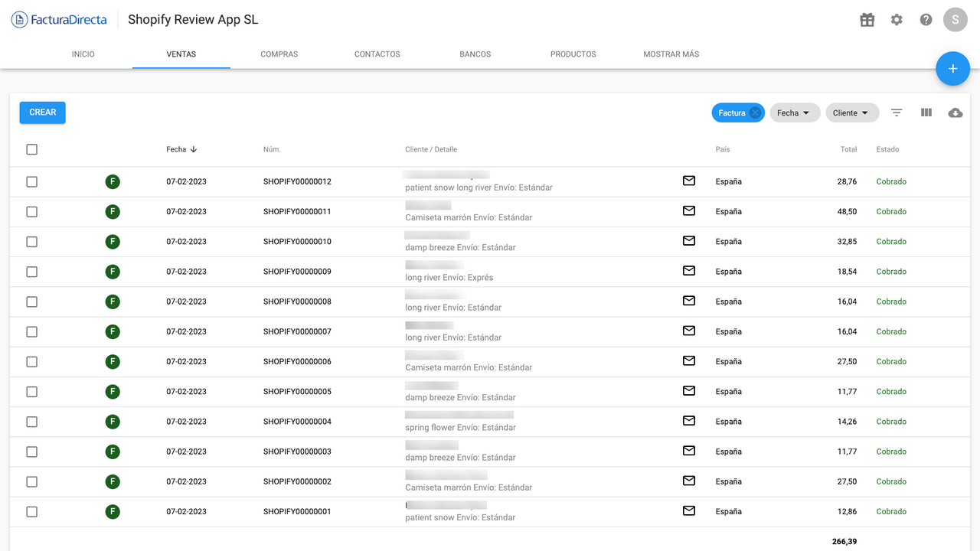
Task: Click 'long river Envío: Exprés' detail
Action: pos(449,278)
